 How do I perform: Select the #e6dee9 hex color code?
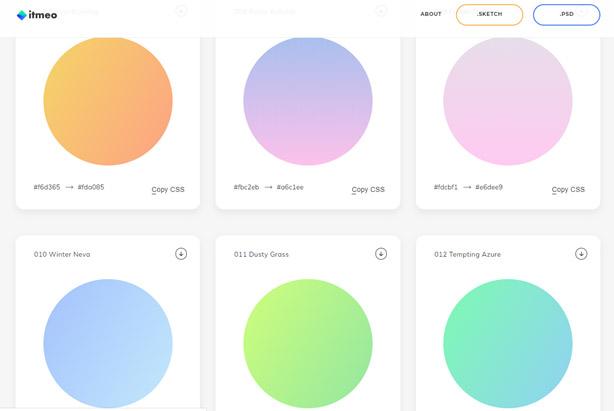(x=489, y=187)
